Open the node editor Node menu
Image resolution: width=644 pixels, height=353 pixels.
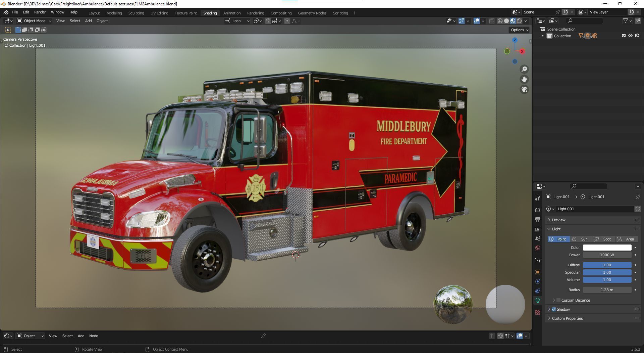coord(94,336)
